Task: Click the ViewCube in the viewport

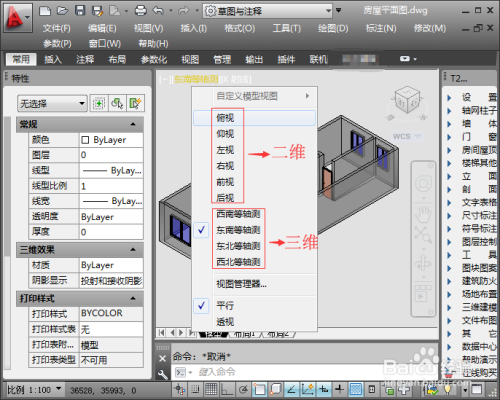Action: (407, 99)
